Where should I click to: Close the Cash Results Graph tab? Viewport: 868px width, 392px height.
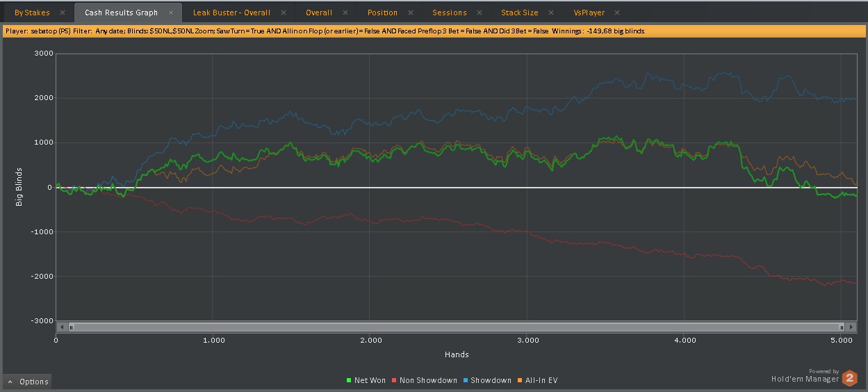pos(170,13)
